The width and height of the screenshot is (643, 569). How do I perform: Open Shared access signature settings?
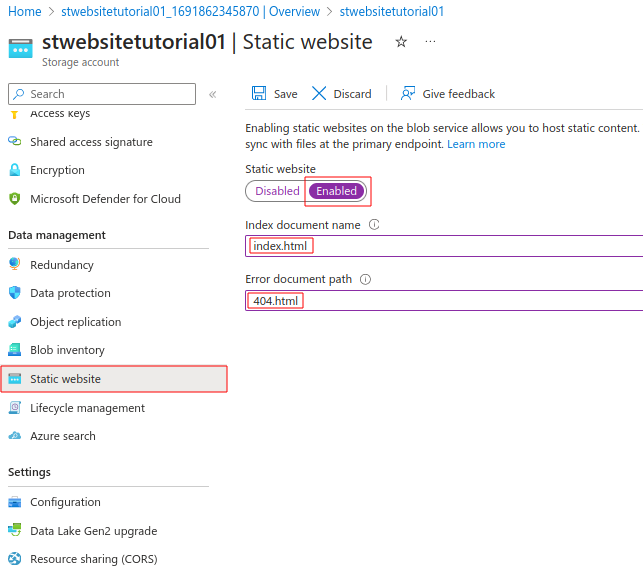(x=91, y=142)
